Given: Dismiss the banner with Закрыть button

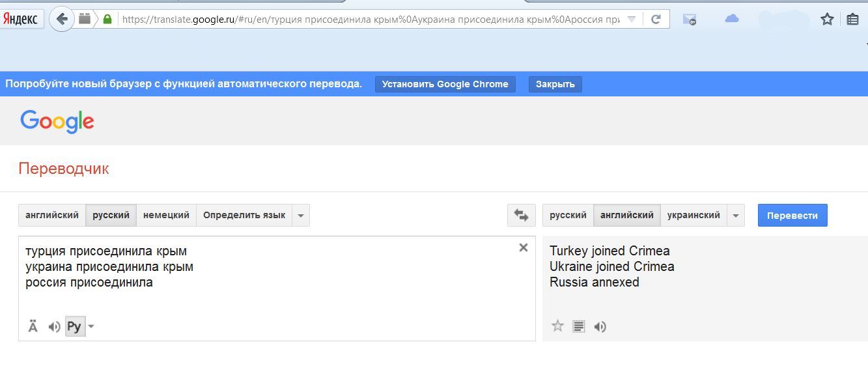Looking at the screenshot, I should [x=555, y=84].
